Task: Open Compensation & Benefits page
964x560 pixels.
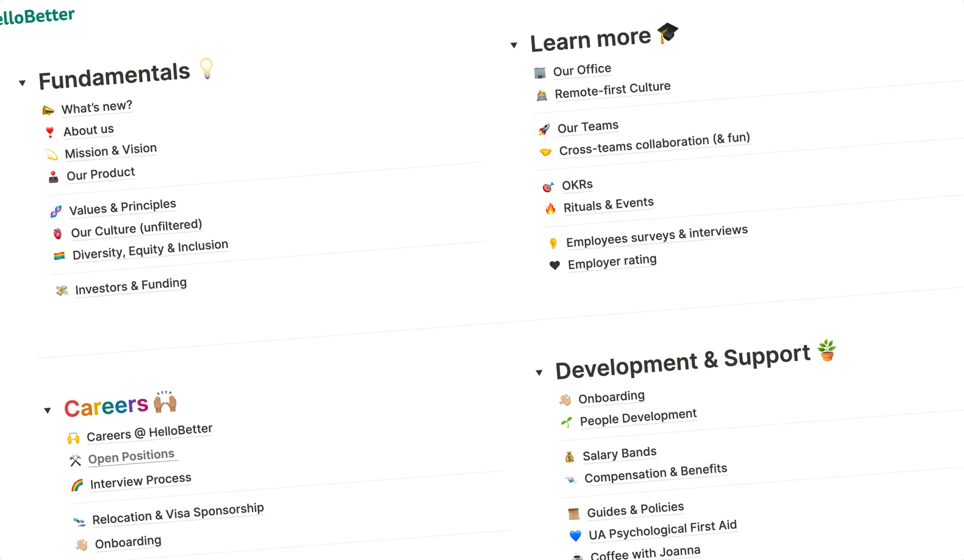Action: (x=656, y=473)
